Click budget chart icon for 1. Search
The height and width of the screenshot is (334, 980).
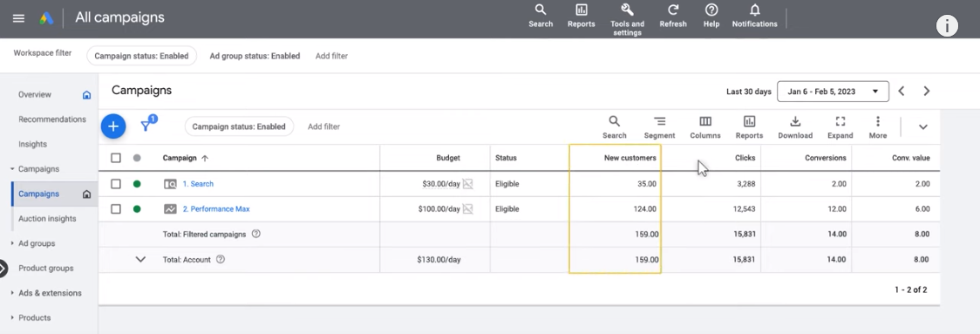[467, 184]
